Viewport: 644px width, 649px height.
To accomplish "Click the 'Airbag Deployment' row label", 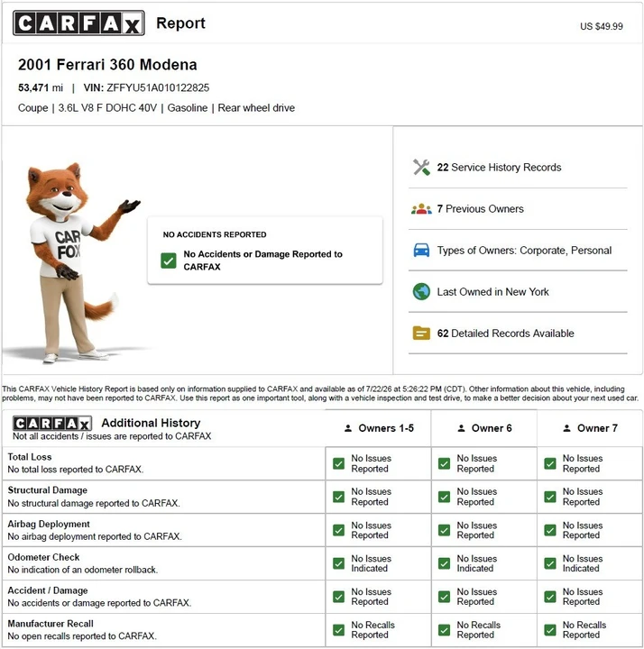I will click(x=49, y=524).
